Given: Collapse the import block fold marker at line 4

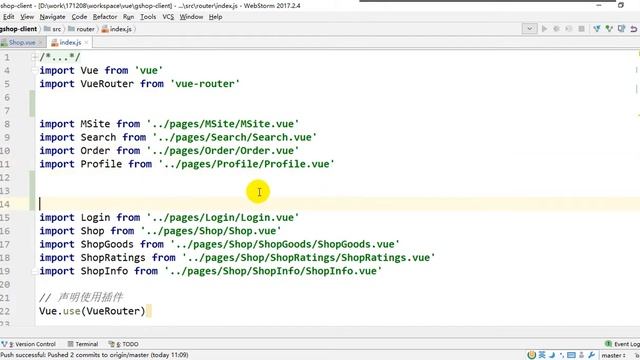Looking at the screenshot, I should [x=34, y=70].
